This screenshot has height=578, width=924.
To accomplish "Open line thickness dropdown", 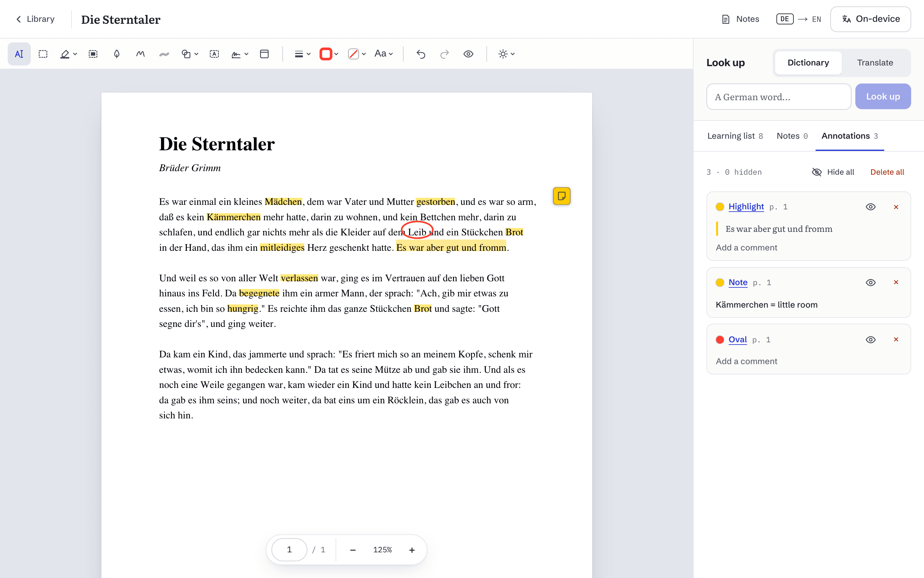I will (x=303, y=54).
